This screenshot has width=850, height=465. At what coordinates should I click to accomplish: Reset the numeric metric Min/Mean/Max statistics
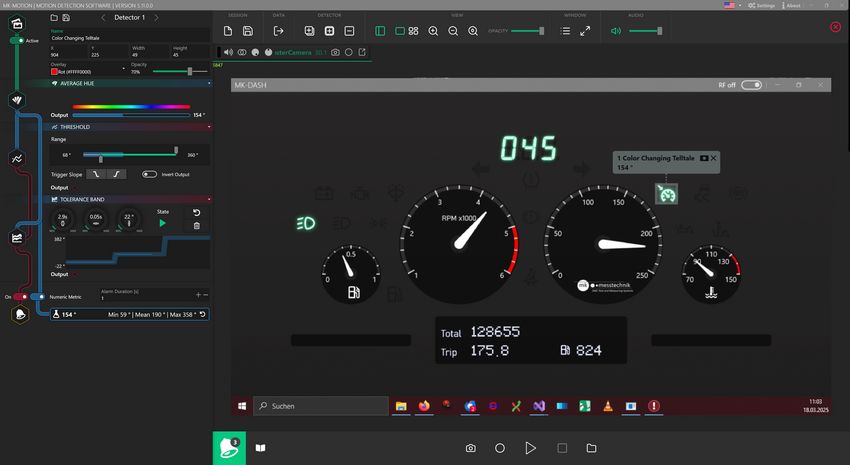[203, 314]
